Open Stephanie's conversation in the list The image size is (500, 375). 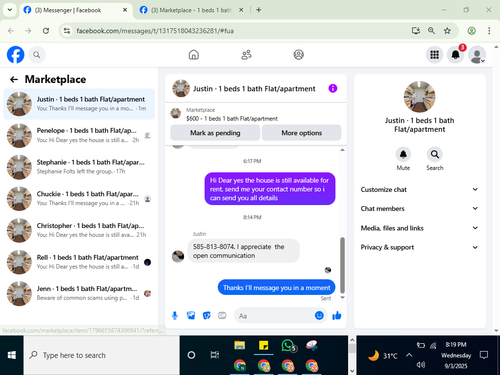tap(79, 167)
